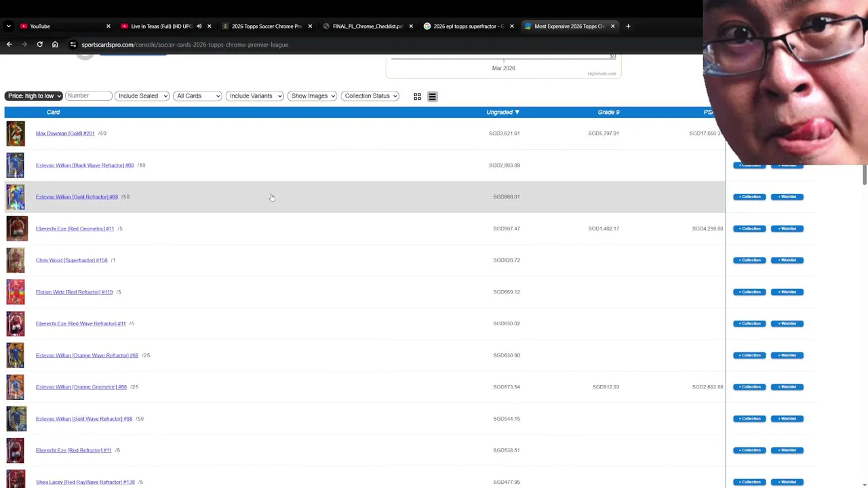The height and width of the screenshot is (488, 868).
Task: Open Florian Wirtz [Red Refractor] #119 link
Action: tap(74, 292)
